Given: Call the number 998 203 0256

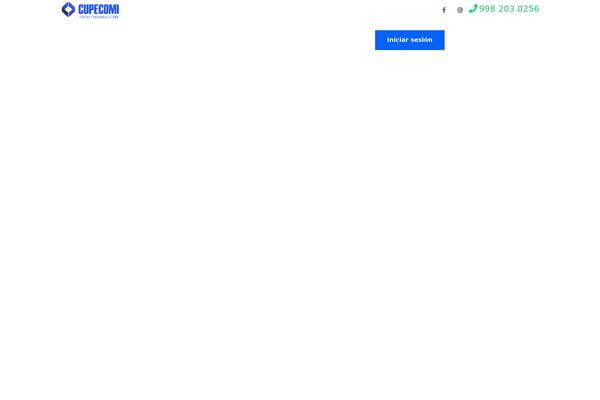Looking at the screenshot, I should 509,9.
